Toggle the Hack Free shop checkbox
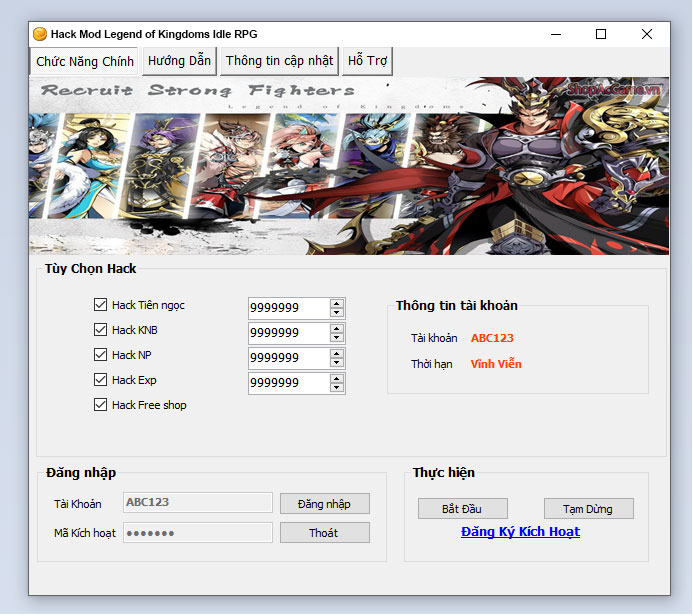This screenshot has height=616, width=693. (x=100, y=405)
